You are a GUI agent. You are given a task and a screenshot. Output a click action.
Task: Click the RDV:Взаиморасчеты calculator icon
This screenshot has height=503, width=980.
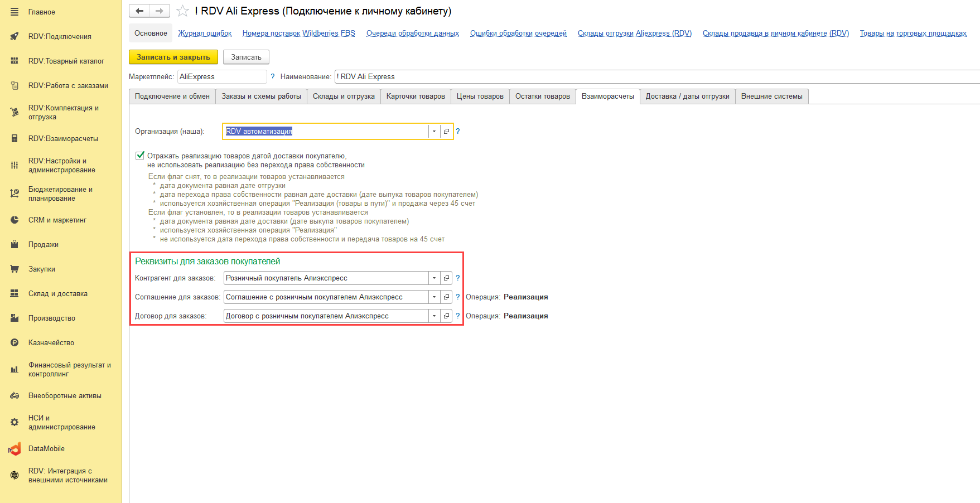(x=15, y=138)
